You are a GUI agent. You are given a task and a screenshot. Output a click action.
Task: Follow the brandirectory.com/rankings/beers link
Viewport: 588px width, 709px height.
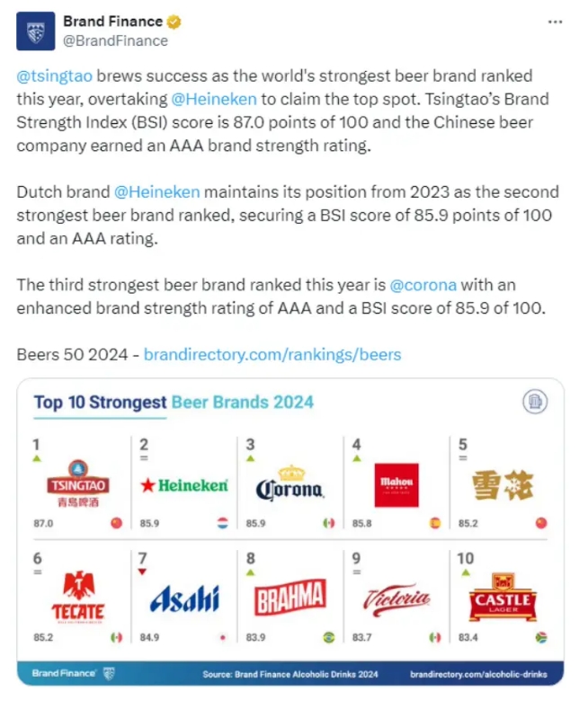coord(272,354)
